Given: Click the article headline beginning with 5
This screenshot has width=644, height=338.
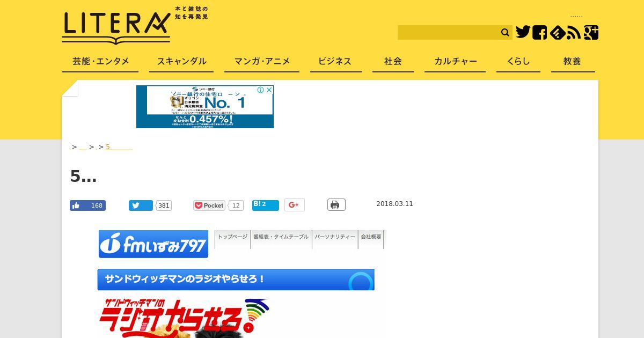Looking at the screenshot, I should pyautogui.click(x=83, y=176).
